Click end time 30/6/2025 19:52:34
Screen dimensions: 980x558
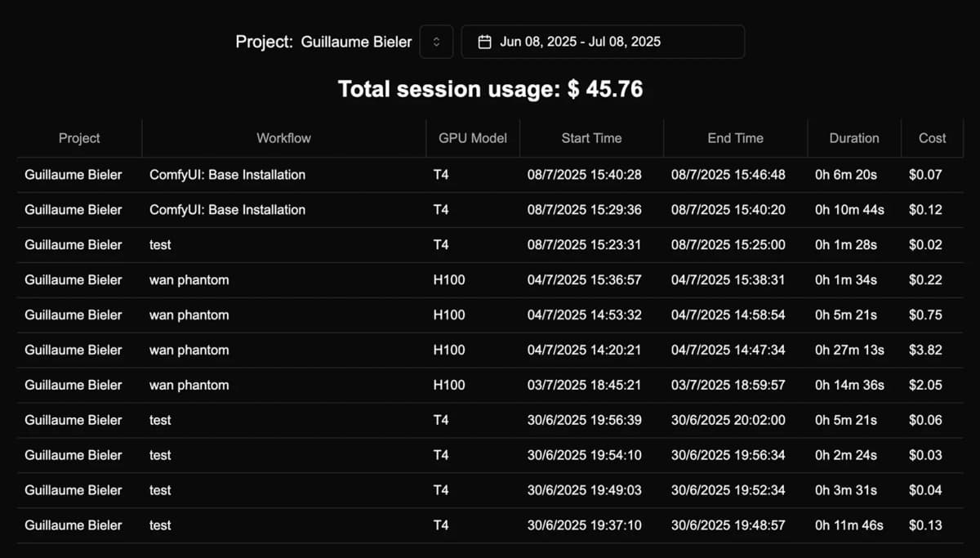(728, 491)
